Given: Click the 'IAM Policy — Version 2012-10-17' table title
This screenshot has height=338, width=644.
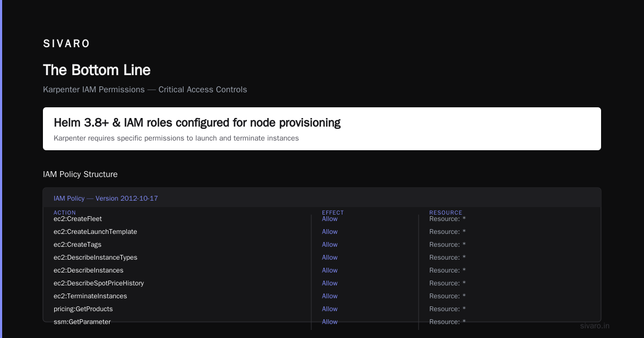Looking at the screenshot, I should coord(106,199).
